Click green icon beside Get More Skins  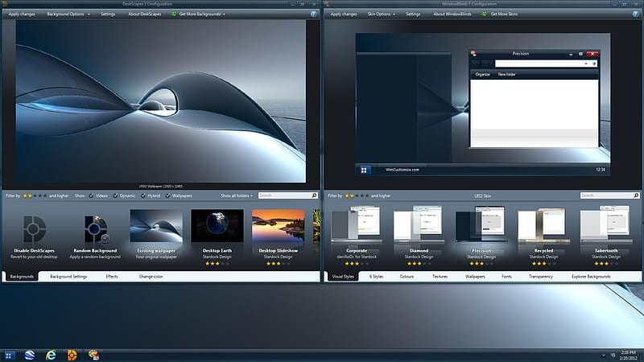pyautogui.click(x=485, y=14)
